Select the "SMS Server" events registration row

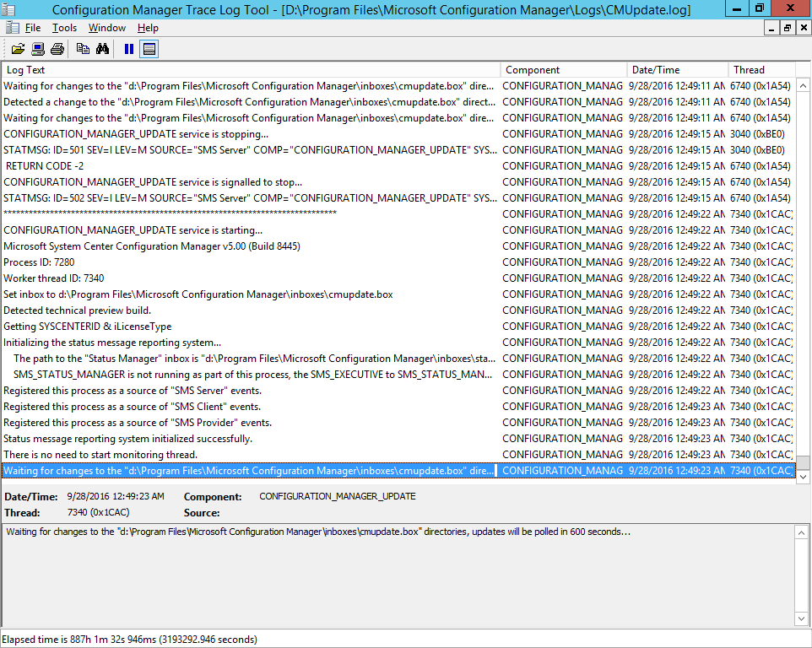(398, 391)
